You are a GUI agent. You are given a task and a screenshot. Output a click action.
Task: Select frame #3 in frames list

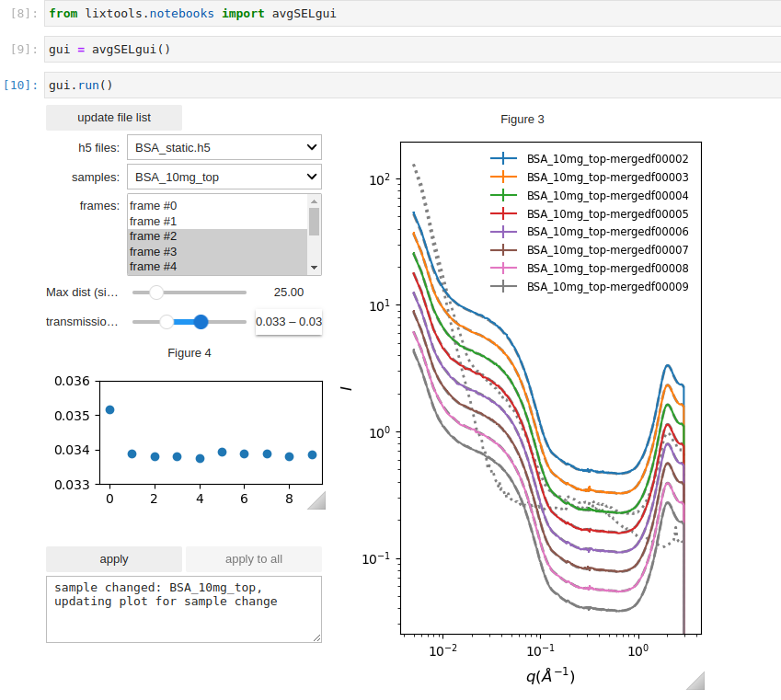pyautogui.click(x=218, y=252)
